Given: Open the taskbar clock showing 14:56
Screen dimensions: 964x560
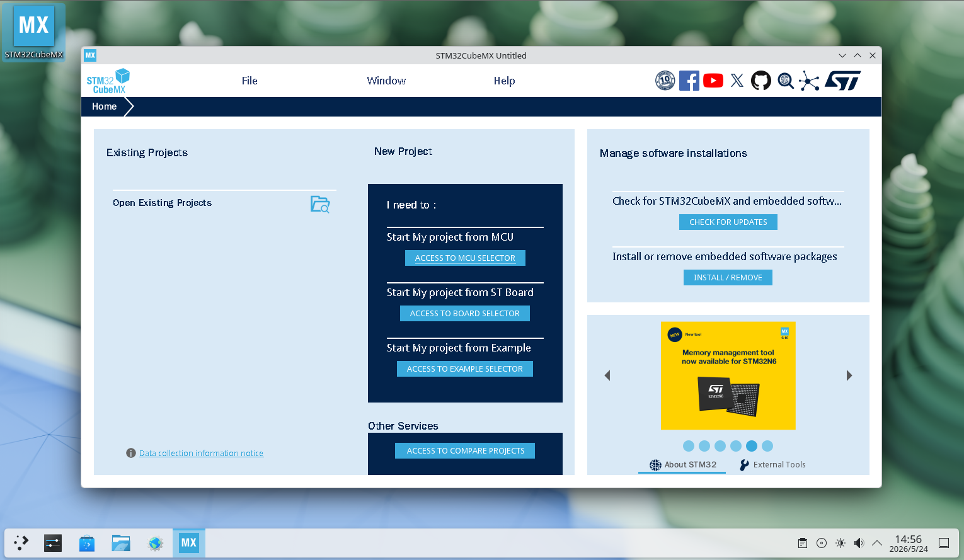Looking at the screenshot, I should (x=909, y=543).
